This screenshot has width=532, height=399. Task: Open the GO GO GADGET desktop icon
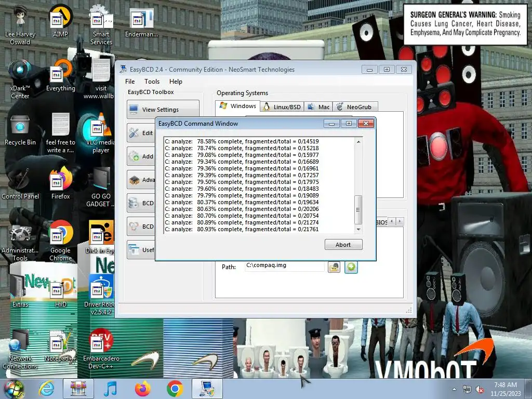click(x=100, y=187)
